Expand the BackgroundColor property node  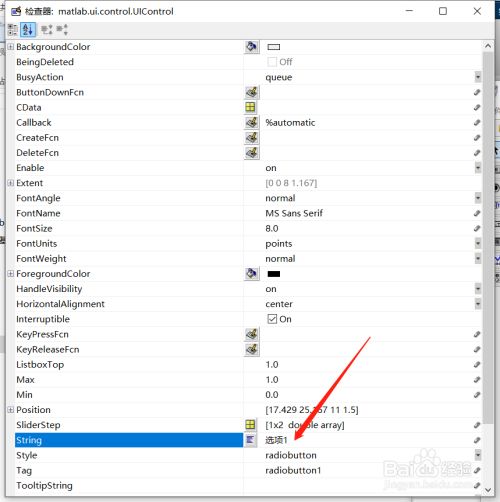click(11, 47)
